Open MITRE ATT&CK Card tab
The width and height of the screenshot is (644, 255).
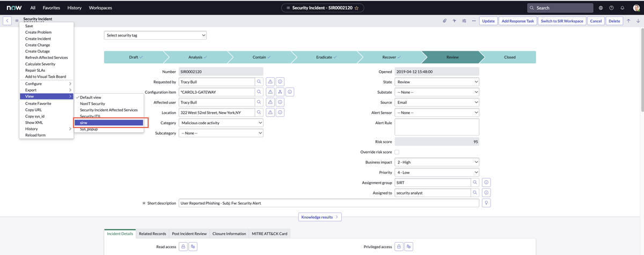pyautogui.click(x=269, y=234)
